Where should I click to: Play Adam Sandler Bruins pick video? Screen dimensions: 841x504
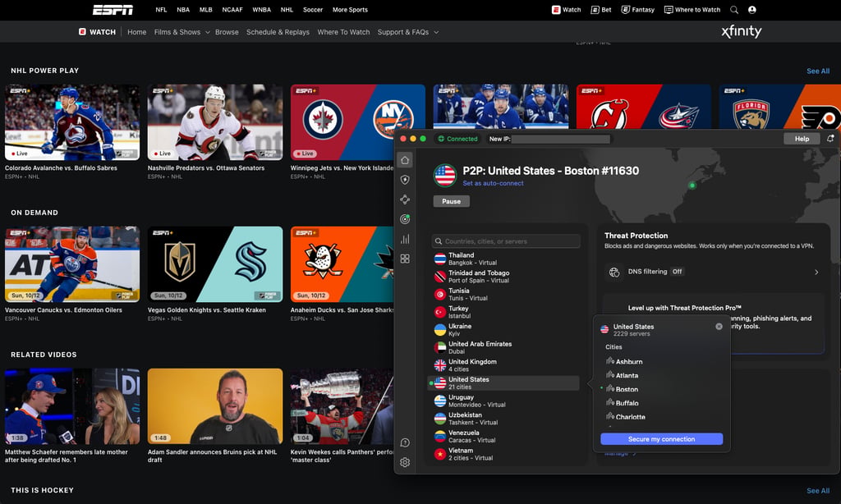coord(215,406)
